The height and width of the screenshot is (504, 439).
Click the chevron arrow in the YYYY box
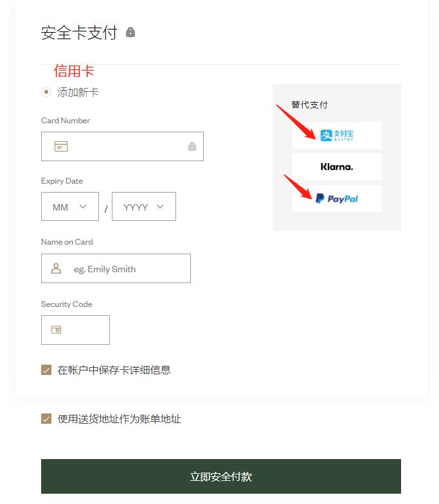(160, 206)
